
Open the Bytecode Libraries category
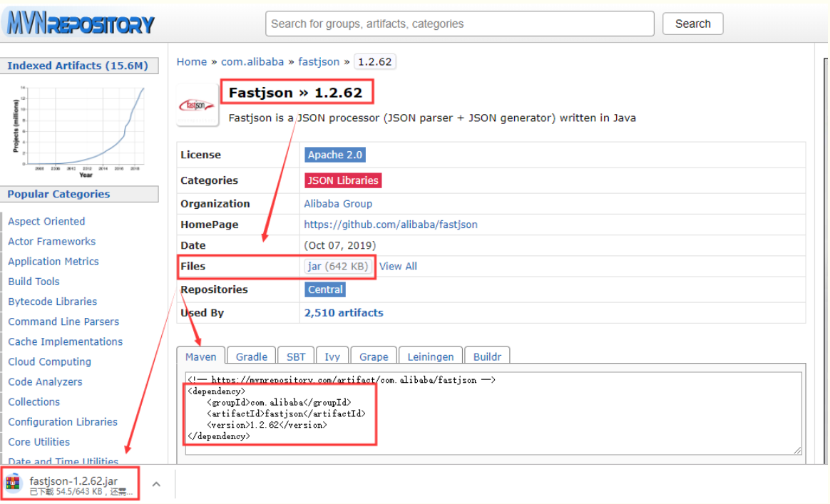pos(53,302)
